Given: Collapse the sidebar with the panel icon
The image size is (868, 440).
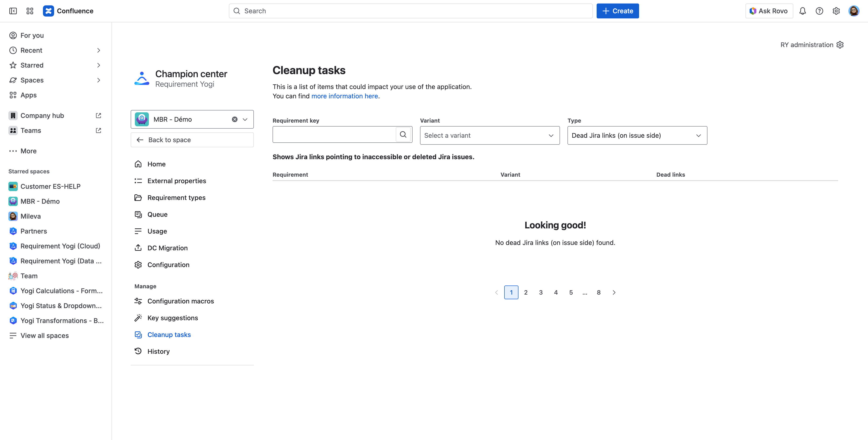Looking at the screenshot, I should [x=13, y=11].
